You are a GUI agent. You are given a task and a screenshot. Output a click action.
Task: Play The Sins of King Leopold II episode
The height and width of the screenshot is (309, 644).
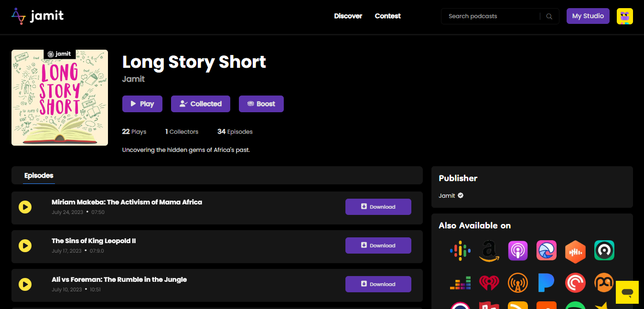click(25, 245)
